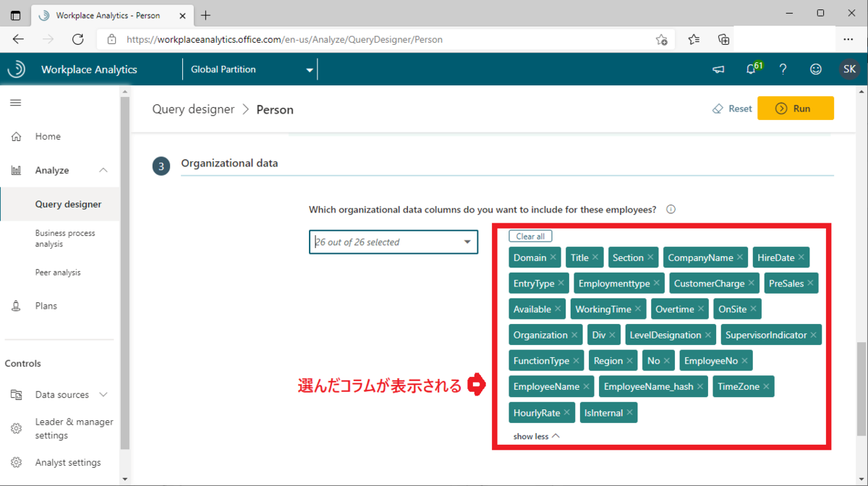Screen dimensions: 868x486
Task: Remove the Domain column tag
Action: (x=553, y=257)
